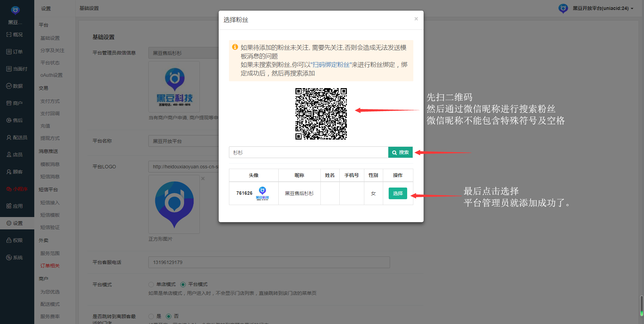
Task: Click the account avatar icon in header
Action: click(x=563, y=8)
